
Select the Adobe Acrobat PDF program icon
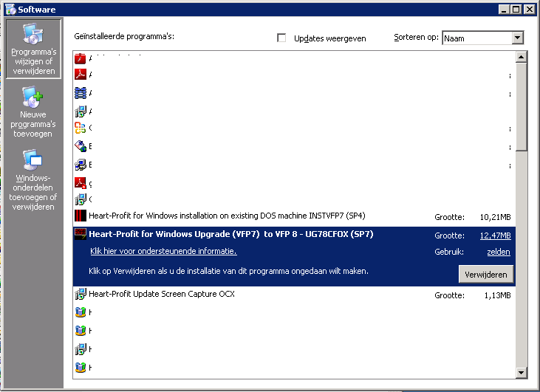(81, 75)
